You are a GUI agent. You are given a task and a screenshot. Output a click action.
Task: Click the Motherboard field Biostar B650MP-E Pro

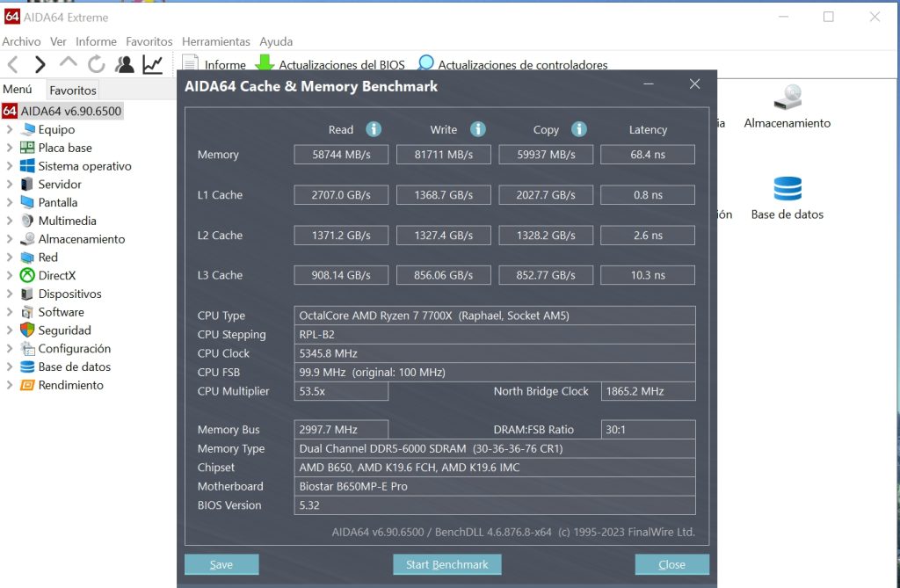pos(495,486)
